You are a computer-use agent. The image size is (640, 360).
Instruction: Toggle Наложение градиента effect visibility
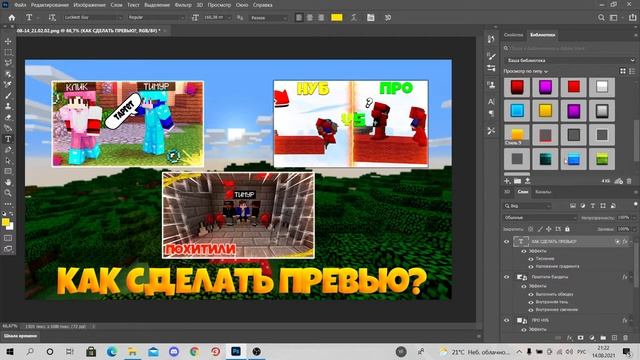531,267
